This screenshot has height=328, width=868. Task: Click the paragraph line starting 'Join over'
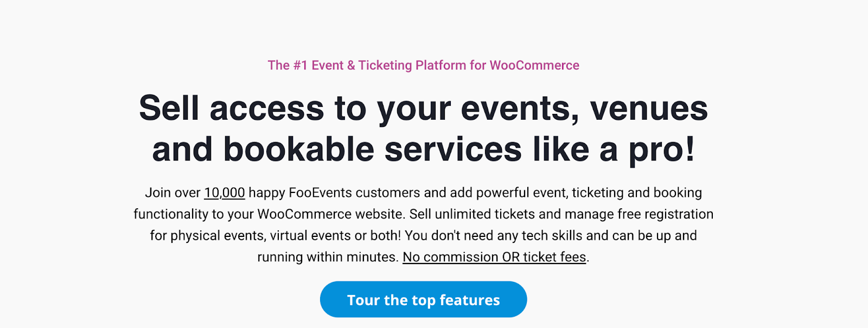[x=423, y=193]
